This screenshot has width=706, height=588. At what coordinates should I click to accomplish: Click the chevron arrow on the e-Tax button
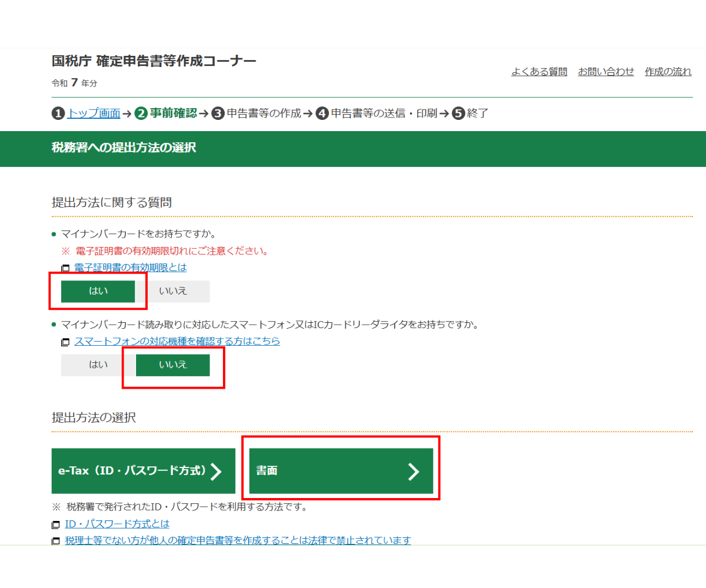coord(218,470)
